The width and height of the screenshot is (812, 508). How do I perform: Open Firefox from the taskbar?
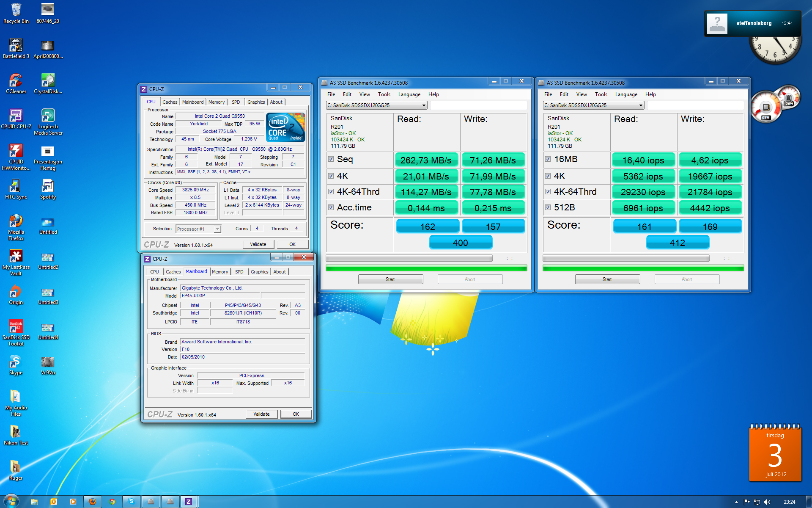pyautogui.click(x=92, y=502)
